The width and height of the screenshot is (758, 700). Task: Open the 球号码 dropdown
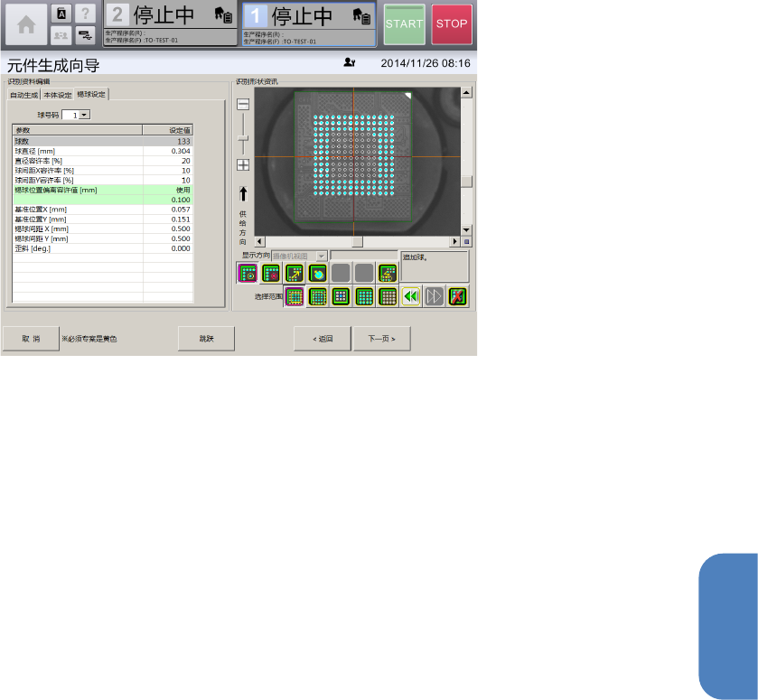point(85,115)
